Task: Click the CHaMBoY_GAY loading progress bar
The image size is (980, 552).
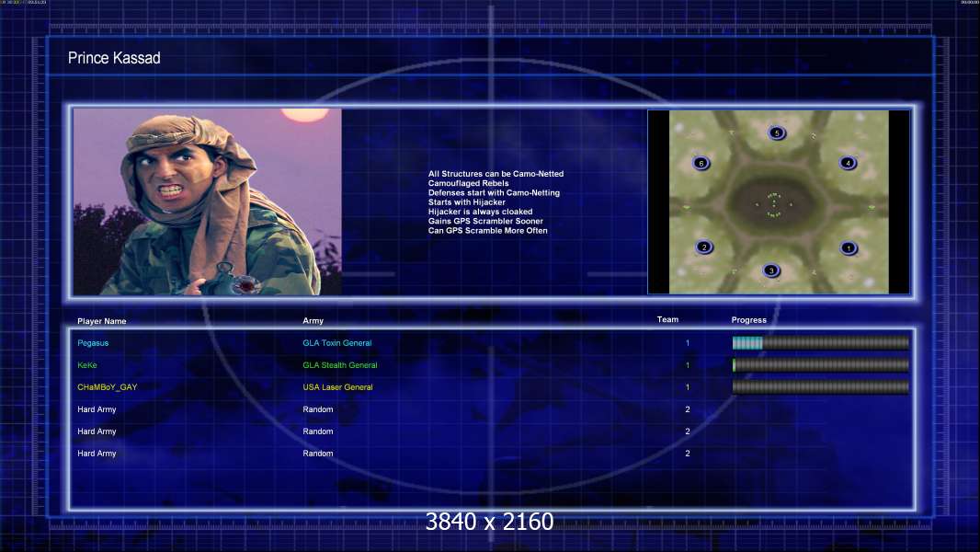Action: click(821, 387)
